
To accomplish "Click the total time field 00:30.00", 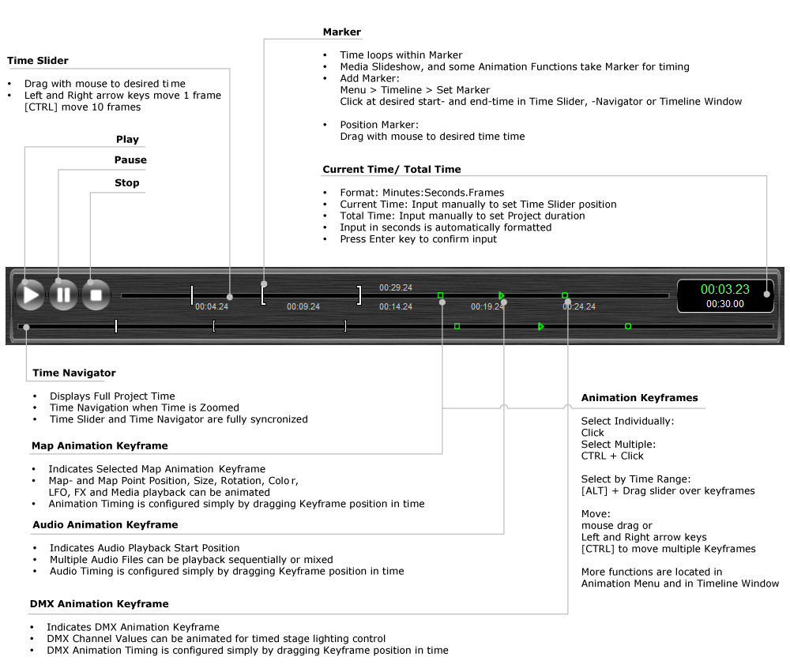I will click(x=725, y=304).
